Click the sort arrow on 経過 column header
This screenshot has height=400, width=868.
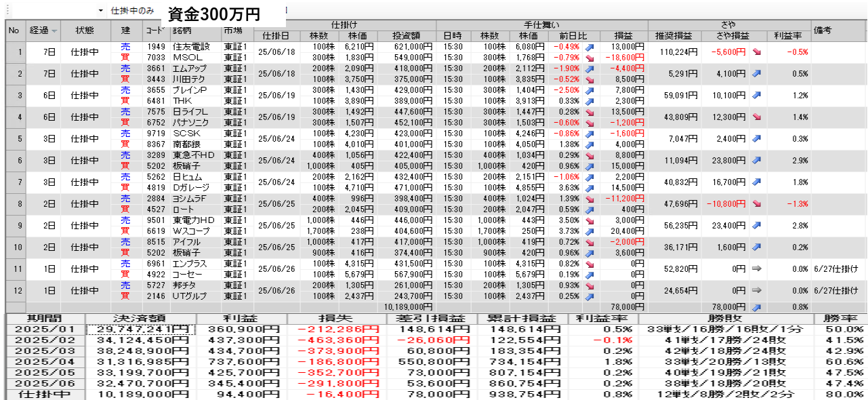pyautogui.click(x=54, y=31)
